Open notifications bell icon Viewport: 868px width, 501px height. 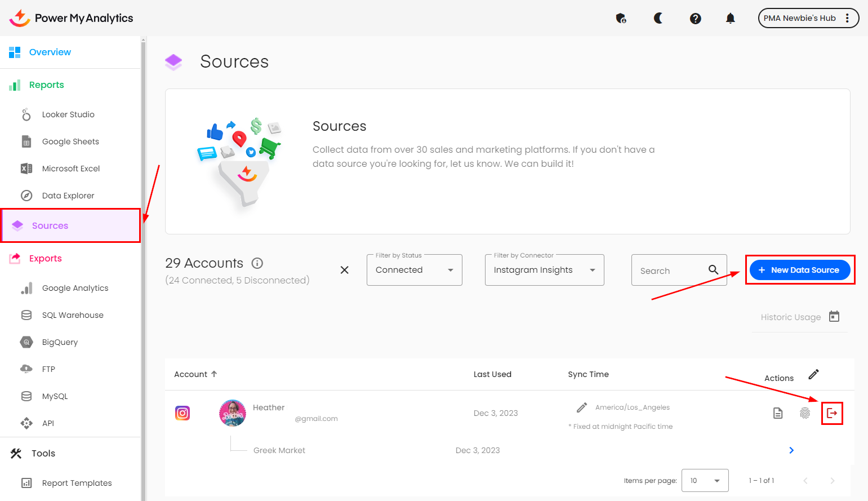click(731, 19)
